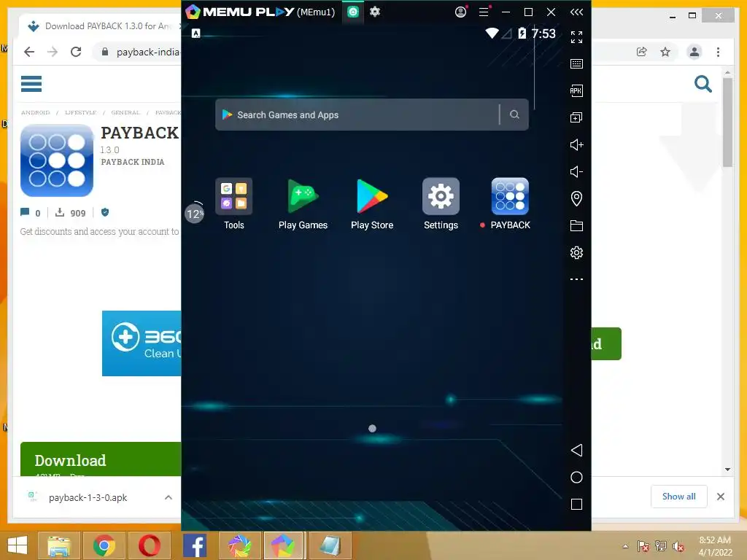Click PAYBACK app logo on webpage

click(x=57, y=160)
